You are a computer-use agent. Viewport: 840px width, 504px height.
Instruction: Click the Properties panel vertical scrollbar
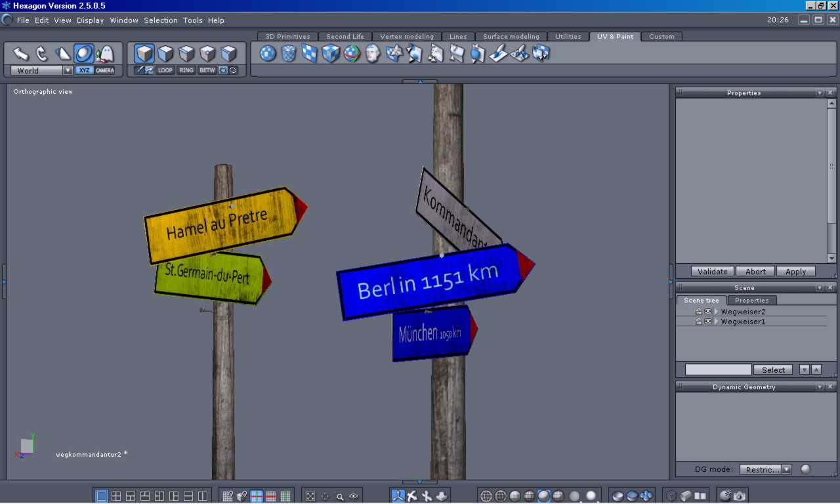coord(831,180)
